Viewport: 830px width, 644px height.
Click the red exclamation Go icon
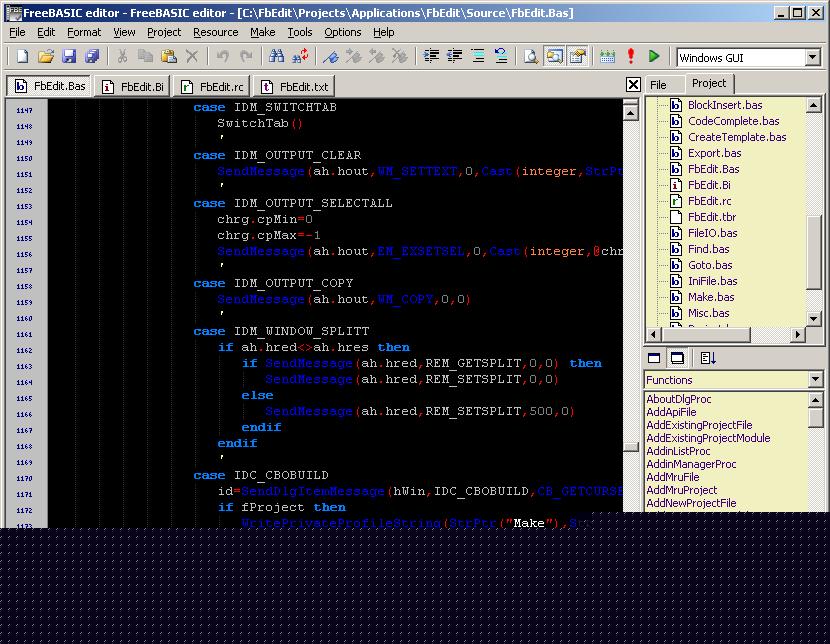coord(631,57)
